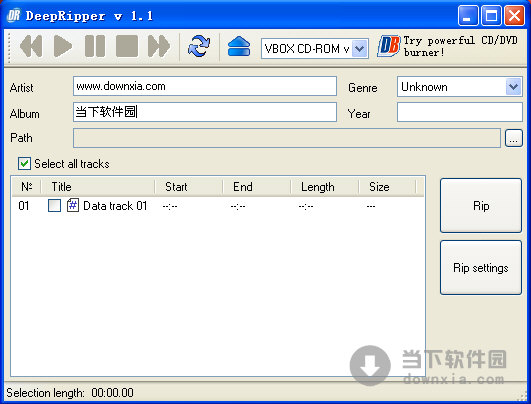Click the previous track rewind icon
Screen dimensions: 531x404
(x=31, y=46)
